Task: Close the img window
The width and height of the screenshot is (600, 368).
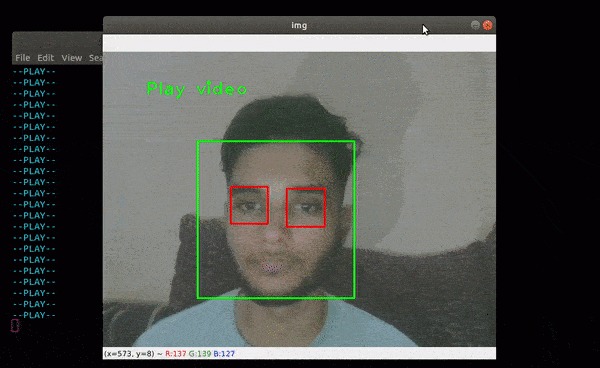Action: 488,25
